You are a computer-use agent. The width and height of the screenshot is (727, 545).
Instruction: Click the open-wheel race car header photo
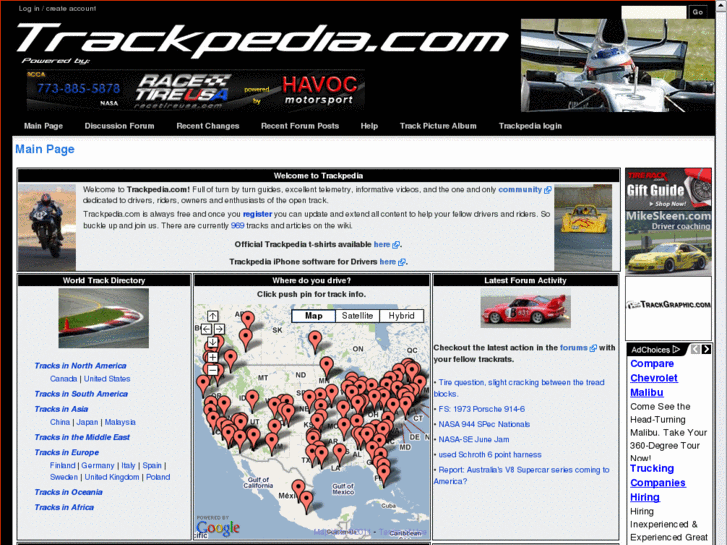point(617,65)
